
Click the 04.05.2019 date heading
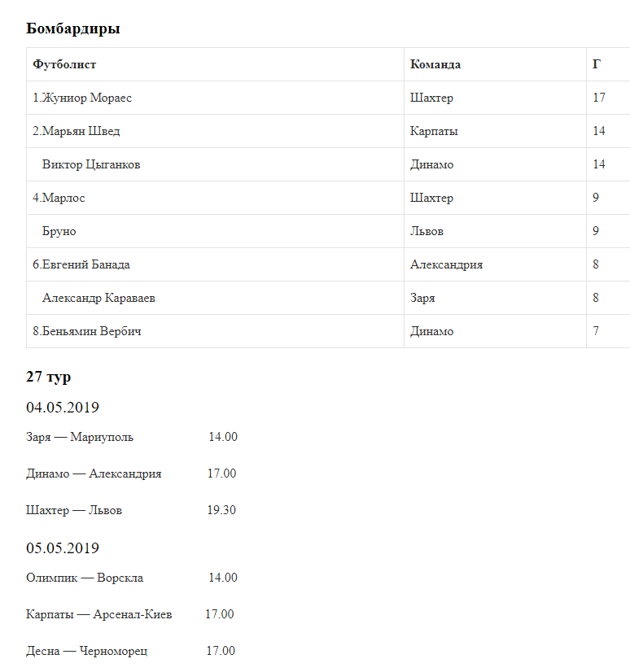(x=63, y=408)
